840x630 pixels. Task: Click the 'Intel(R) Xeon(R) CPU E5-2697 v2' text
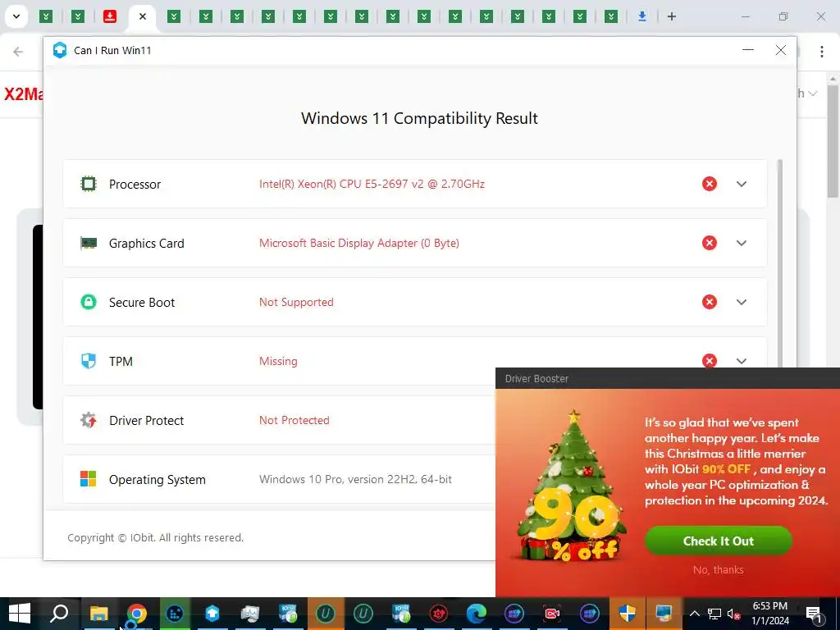click(372, 184)
